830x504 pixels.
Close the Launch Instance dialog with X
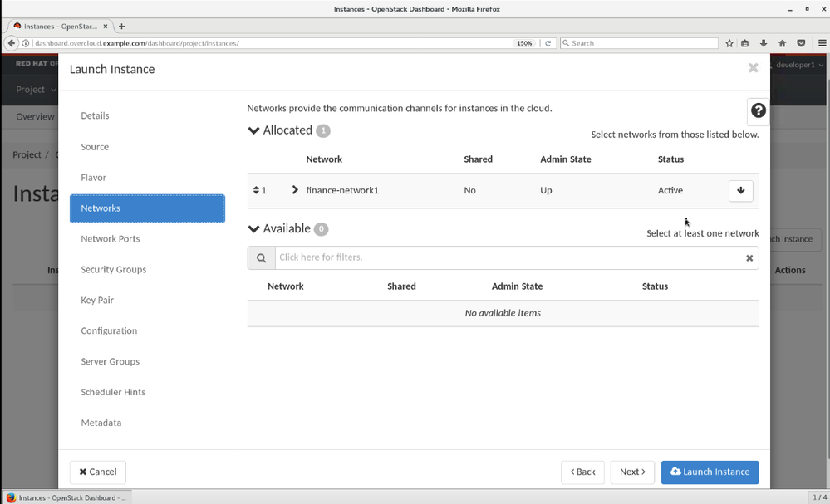(753, 68)
